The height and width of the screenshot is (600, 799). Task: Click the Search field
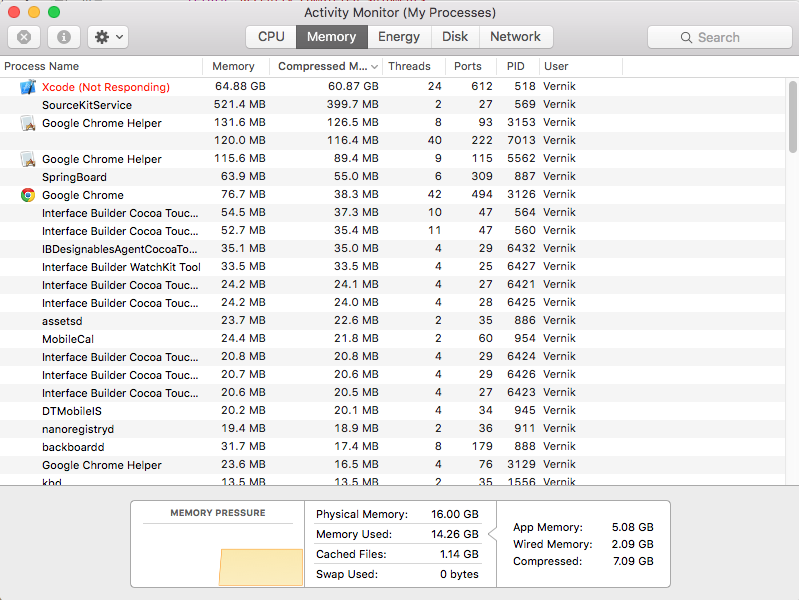pyautogui.click(x=720, y=37)
